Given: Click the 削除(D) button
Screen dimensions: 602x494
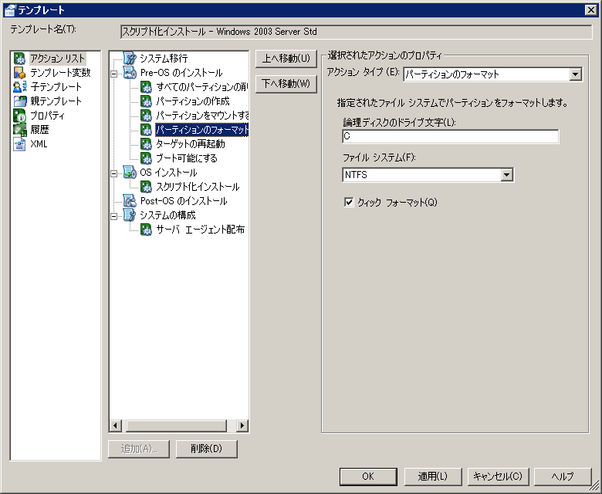Looking at the screenshot, I should click(x=207, y=449).
